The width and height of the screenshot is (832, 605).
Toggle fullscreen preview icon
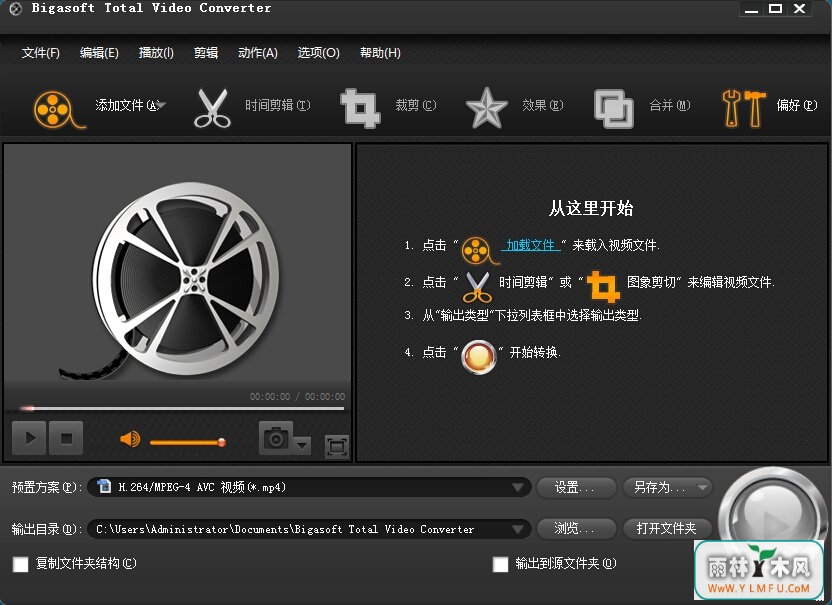coord(336,446)
